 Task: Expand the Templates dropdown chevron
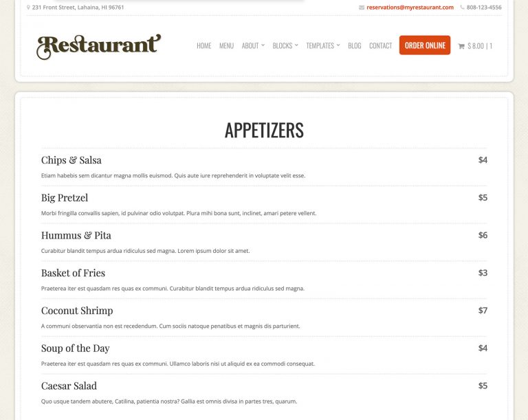pos(338,45)
